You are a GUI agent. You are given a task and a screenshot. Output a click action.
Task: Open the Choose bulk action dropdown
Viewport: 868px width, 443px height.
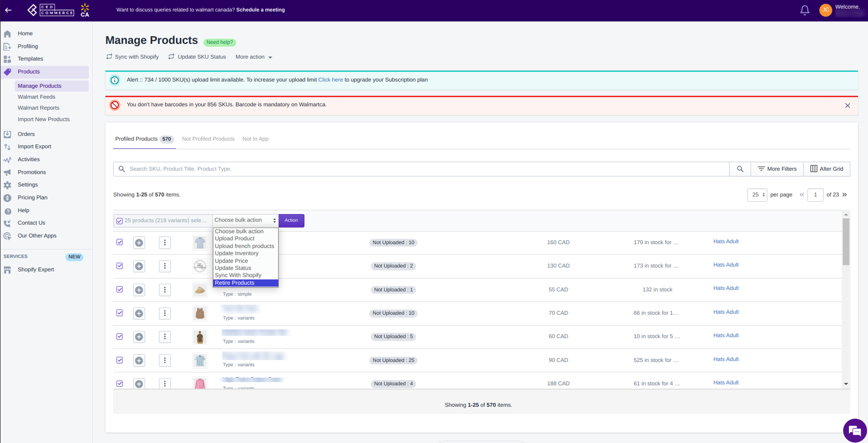(x=245, y=220)
